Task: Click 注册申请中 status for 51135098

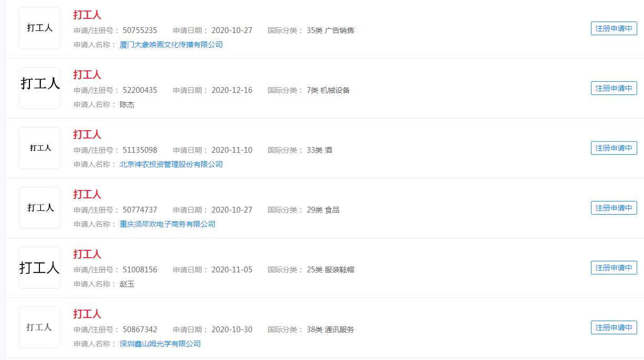Action: click(614, 148)
